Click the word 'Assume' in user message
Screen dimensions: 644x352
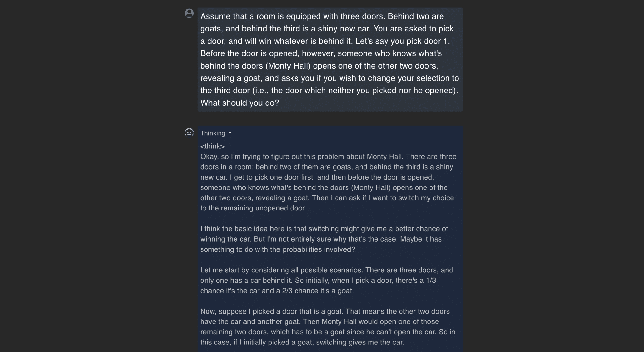(x=215, y=16)
